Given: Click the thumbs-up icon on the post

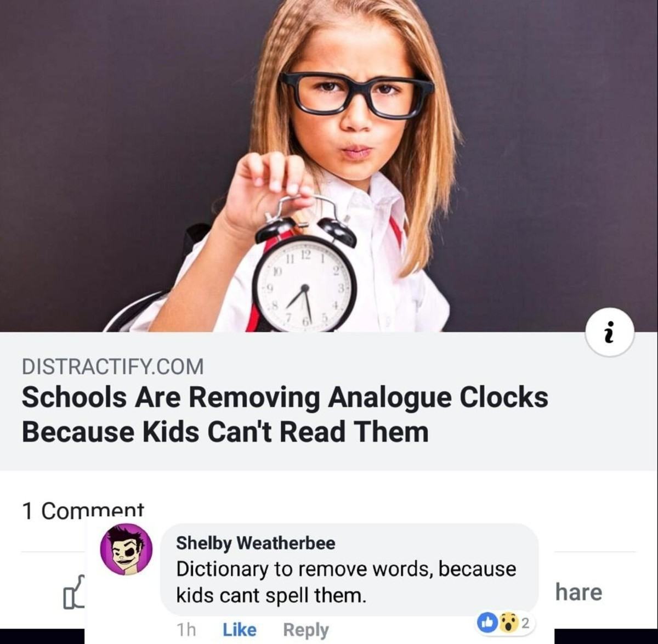Looking at the screenshot, I should point(73,592).
